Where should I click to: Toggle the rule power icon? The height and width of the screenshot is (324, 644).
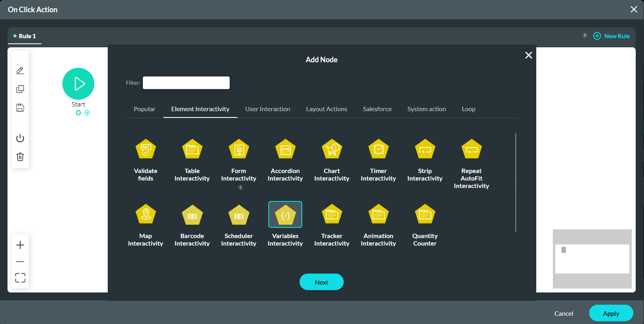[20, 138]
